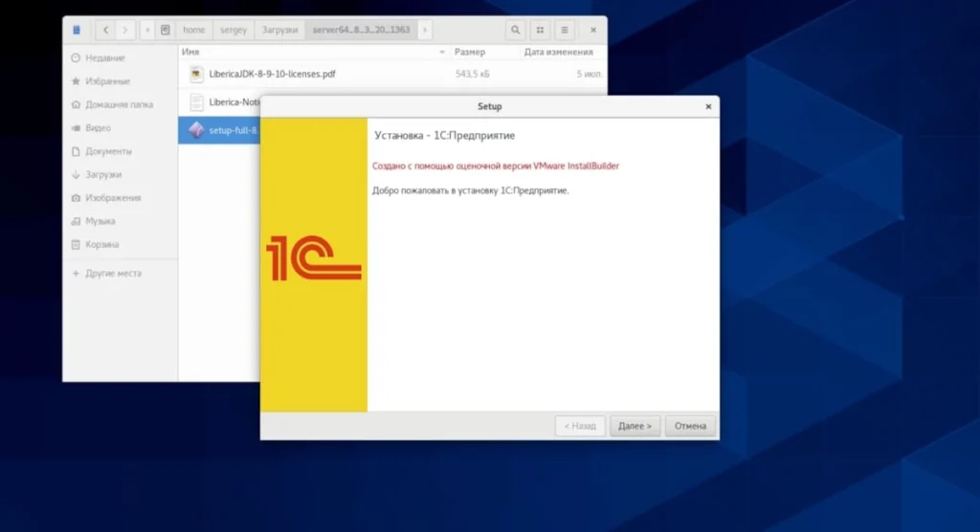Close the file manager window
The width and height of the screenshot is (980, 532).
[x=593, y=30]
